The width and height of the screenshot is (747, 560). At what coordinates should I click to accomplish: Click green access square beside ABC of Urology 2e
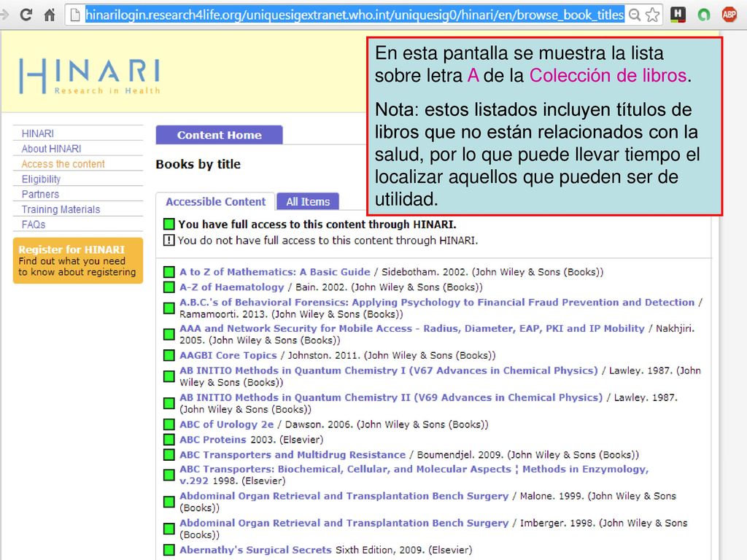169,424
